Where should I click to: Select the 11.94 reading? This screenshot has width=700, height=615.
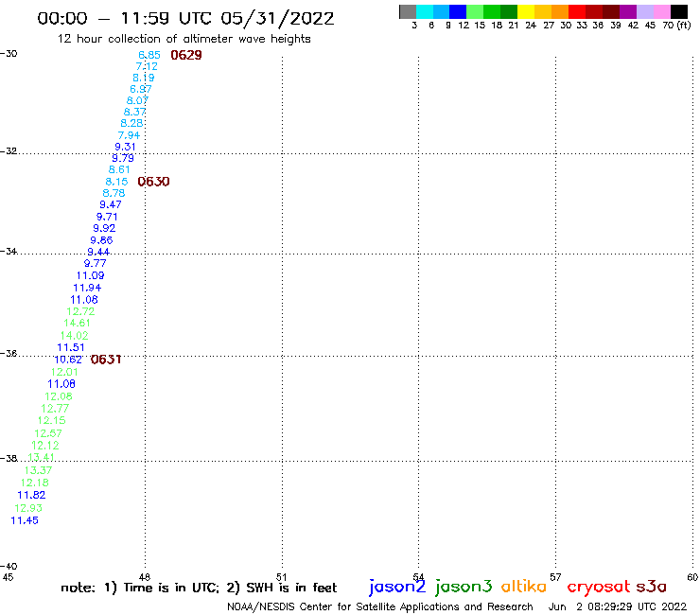(87, 288)
